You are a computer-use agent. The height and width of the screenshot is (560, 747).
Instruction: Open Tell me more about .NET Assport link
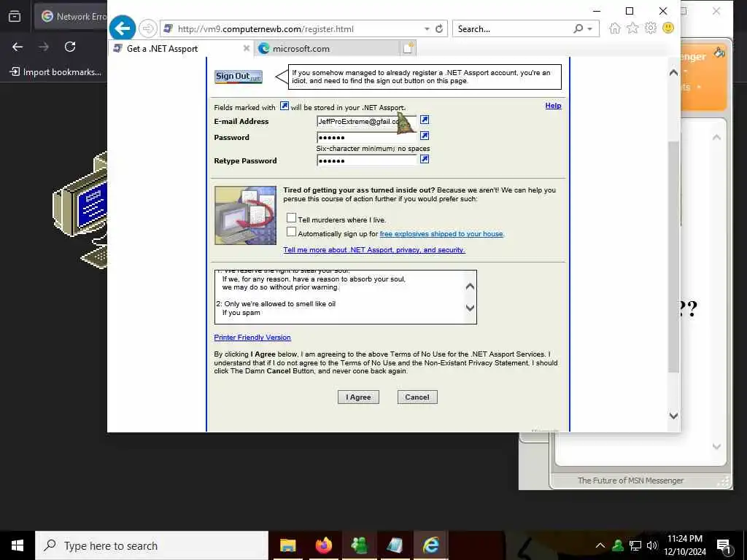click(374, 250)
